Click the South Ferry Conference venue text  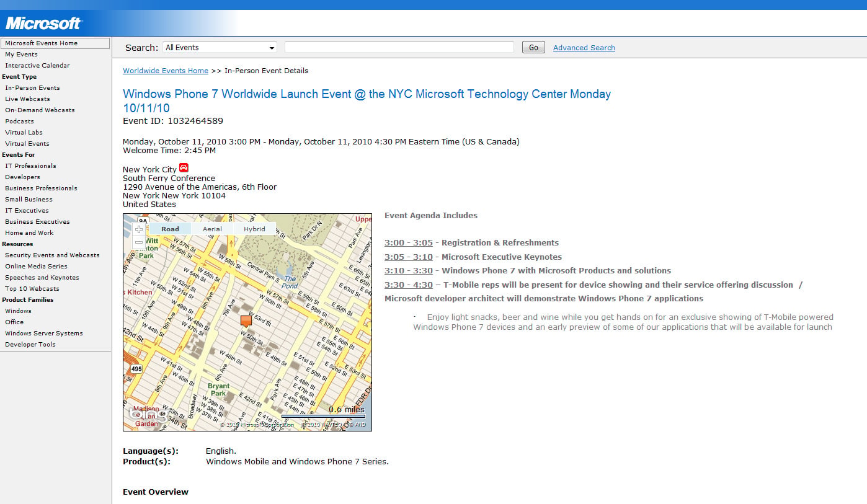[169, 179]
